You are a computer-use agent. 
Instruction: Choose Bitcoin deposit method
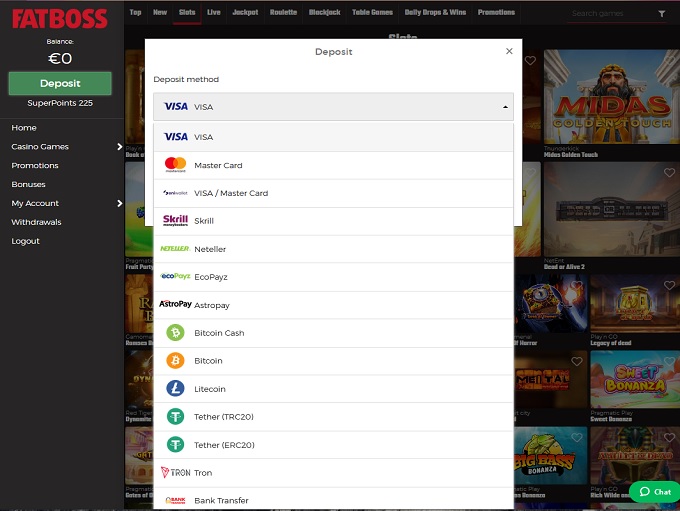point(333,360)
